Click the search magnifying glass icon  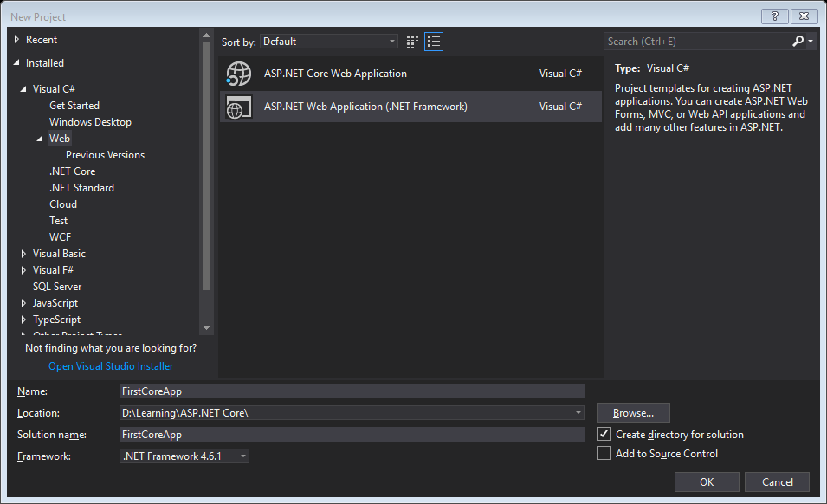tap(798, 41)
